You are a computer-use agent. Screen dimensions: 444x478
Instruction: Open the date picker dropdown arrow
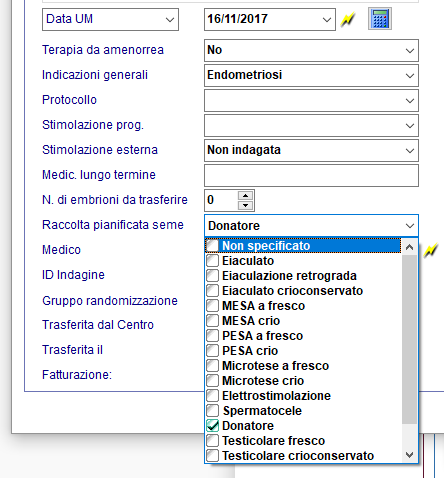(327, 20)
